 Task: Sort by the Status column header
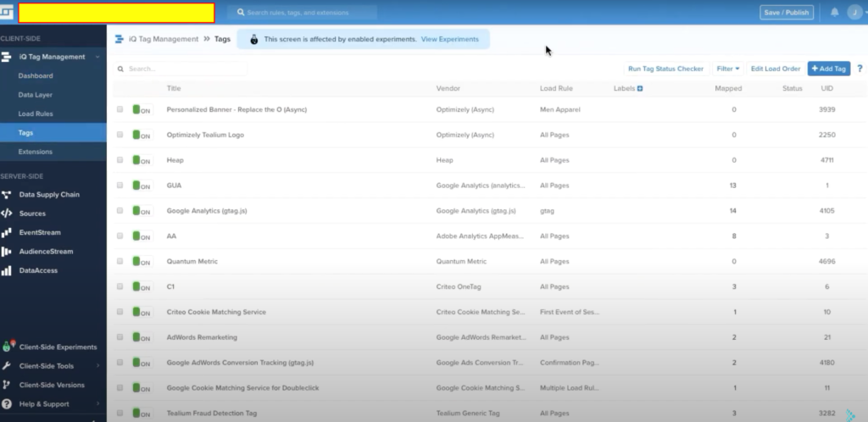tap(793, 88)
